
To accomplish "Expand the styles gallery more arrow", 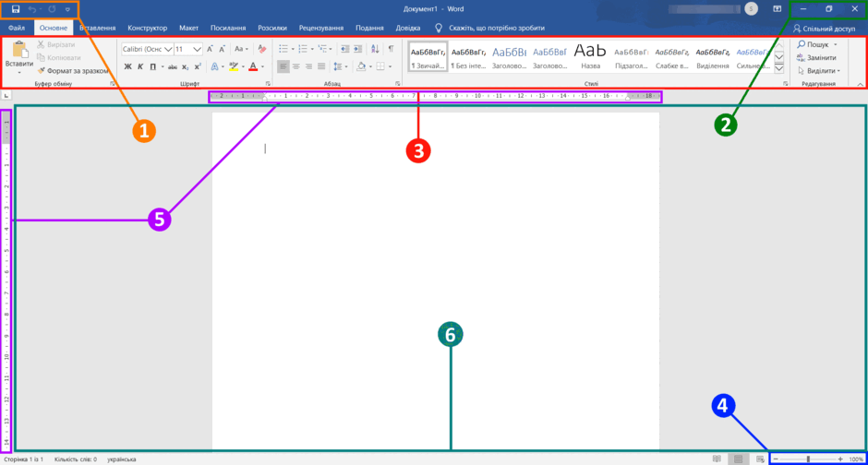I will (778, 68).
